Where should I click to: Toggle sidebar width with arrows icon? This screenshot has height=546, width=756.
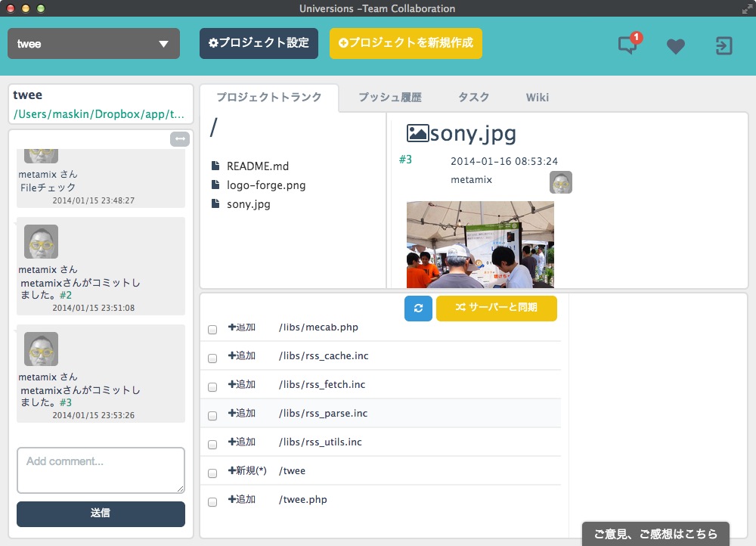[x=180, y=139]
